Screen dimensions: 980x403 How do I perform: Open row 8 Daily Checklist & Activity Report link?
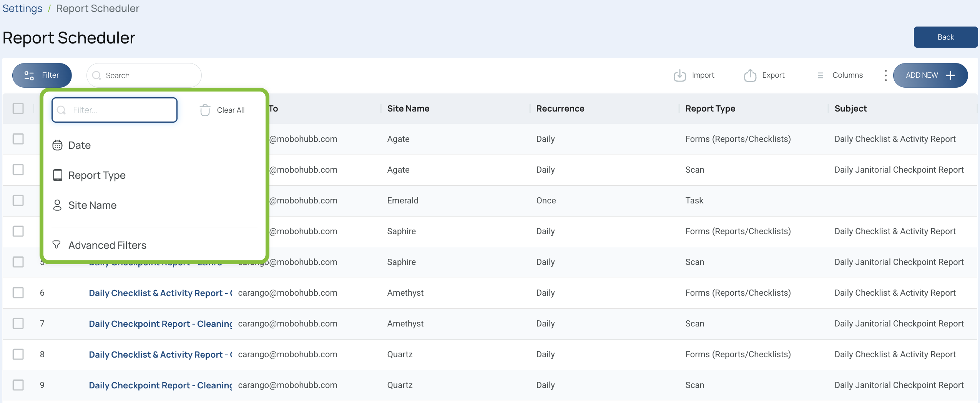click(x=160, y=355)
